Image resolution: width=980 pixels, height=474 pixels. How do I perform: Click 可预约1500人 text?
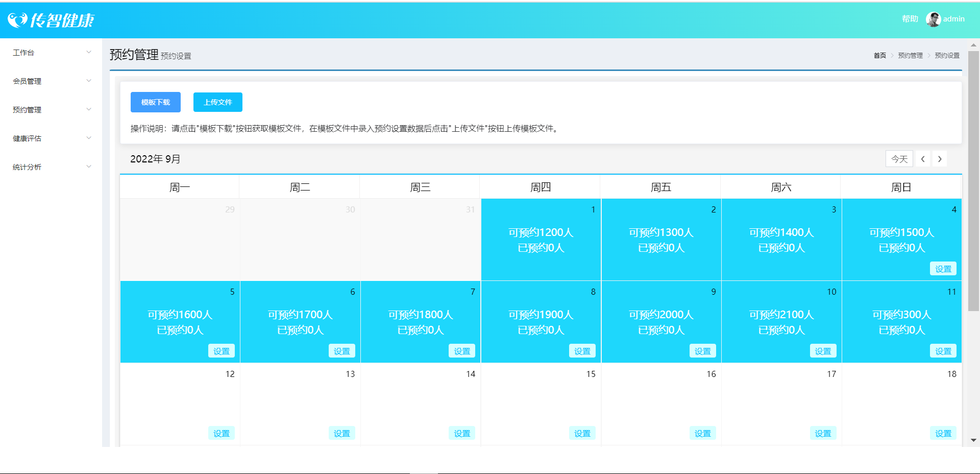coord(902,232)
